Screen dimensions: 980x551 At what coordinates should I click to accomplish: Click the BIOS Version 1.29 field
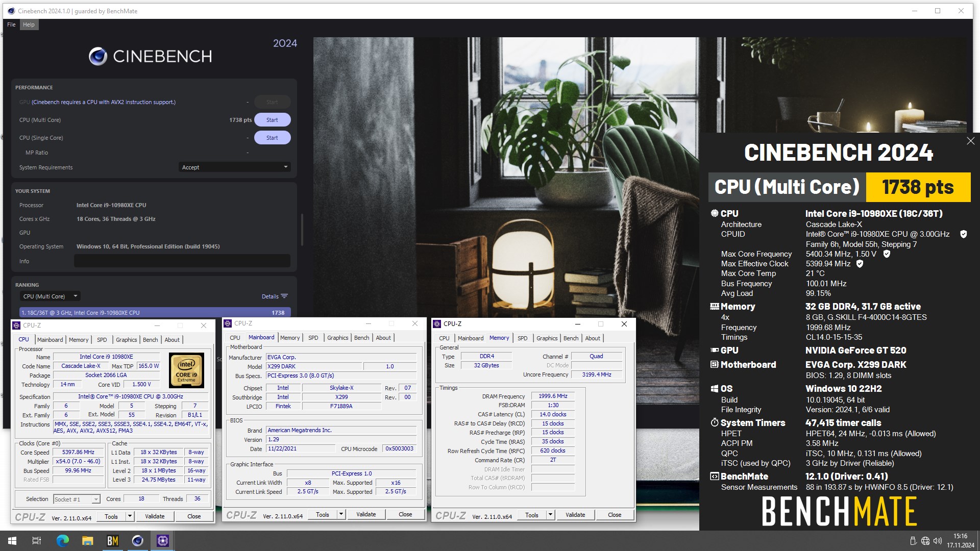pos(341,439)
